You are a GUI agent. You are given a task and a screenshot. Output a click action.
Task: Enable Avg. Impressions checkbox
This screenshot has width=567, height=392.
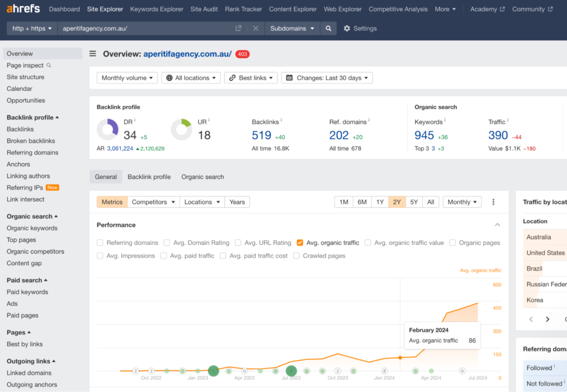click(x=100, y=256)
